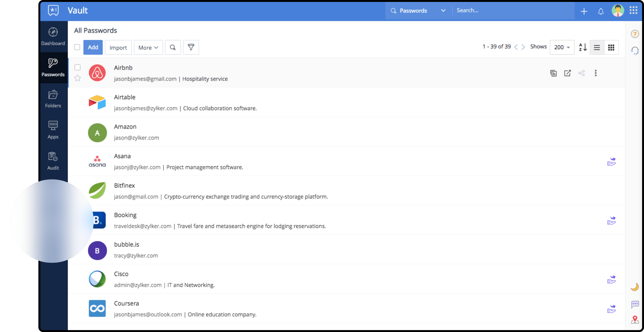Check the select-all checkbox above the list
Image resolution: width=644 pixels, height=332 pixels.
pos(77,47)
